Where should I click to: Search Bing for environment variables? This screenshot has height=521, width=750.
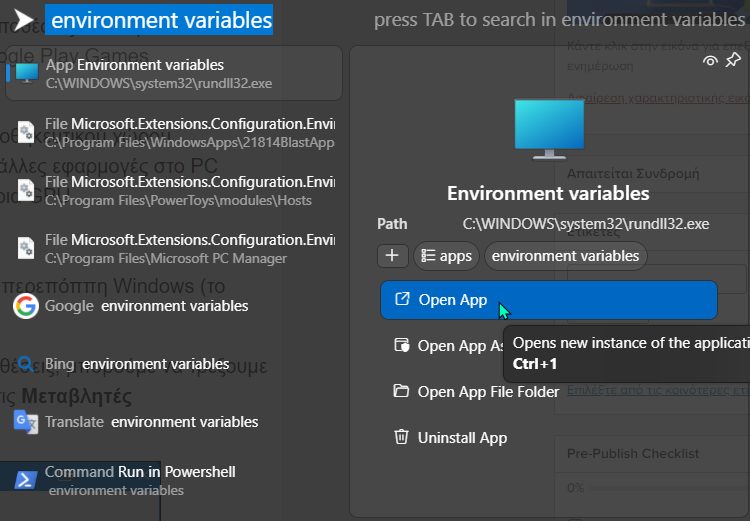point(174,364)
